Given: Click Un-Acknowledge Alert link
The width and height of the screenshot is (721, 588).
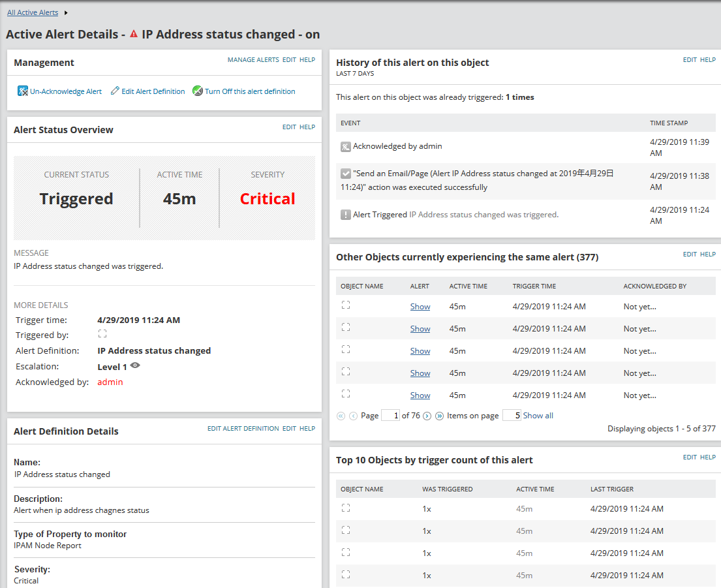Looking at the screenshot, I should [66, 91].
